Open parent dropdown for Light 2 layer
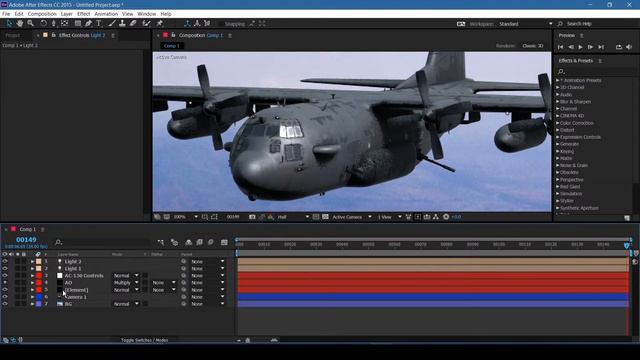Viewport: 640px width, 360px height. point(208,261)
